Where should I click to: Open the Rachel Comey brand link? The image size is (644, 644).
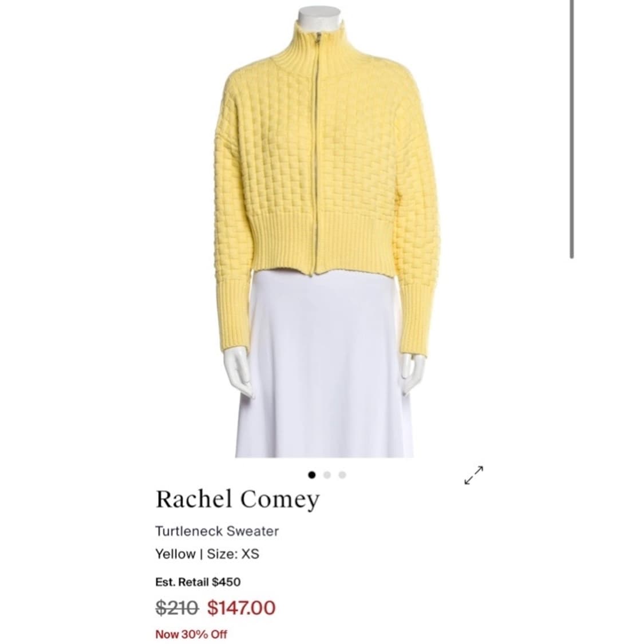click(238, 499)
